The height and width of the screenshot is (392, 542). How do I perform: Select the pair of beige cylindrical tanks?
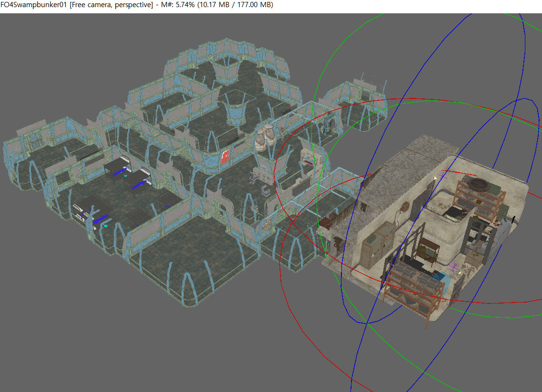tap(265, 138)
